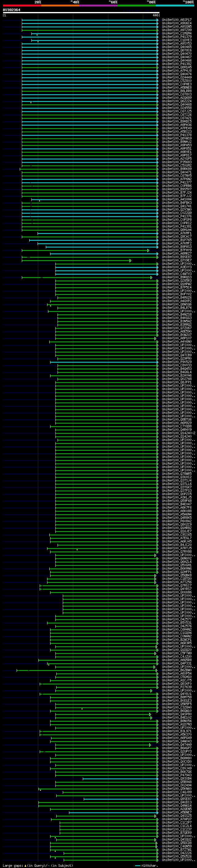Select hit label UniRef100_Q7X9E7
Image resolution: width=197 pixels, height=868 pixels.
(176, 260)
